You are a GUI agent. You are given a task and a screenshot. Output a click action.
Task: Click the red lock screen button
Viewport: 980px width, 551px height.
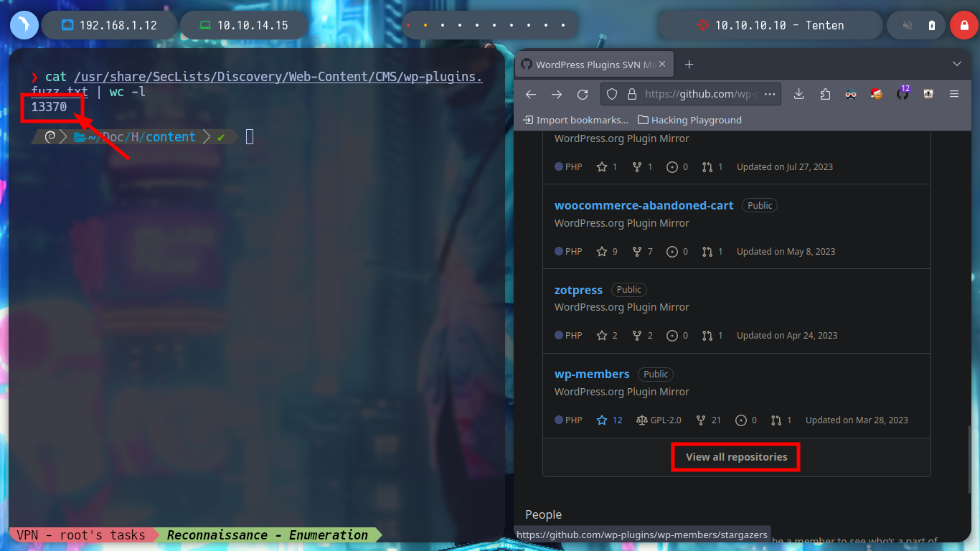(964, 25)
